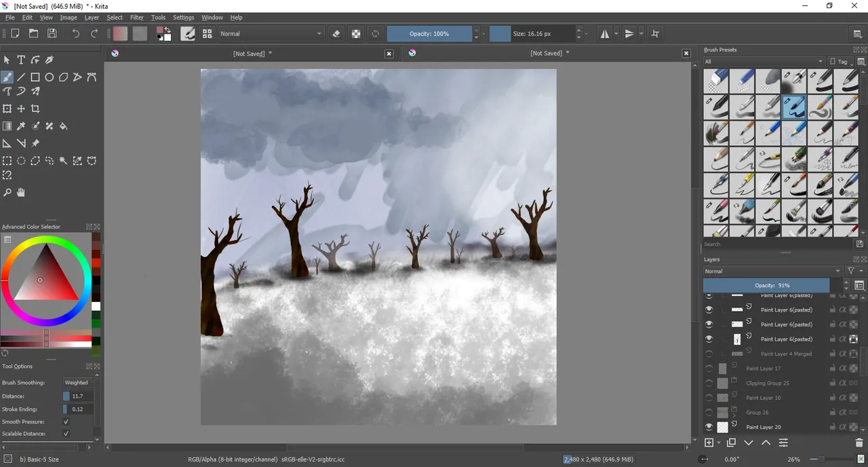
Task: Select the Ellipse shape tool
Action: pos(50,77)
